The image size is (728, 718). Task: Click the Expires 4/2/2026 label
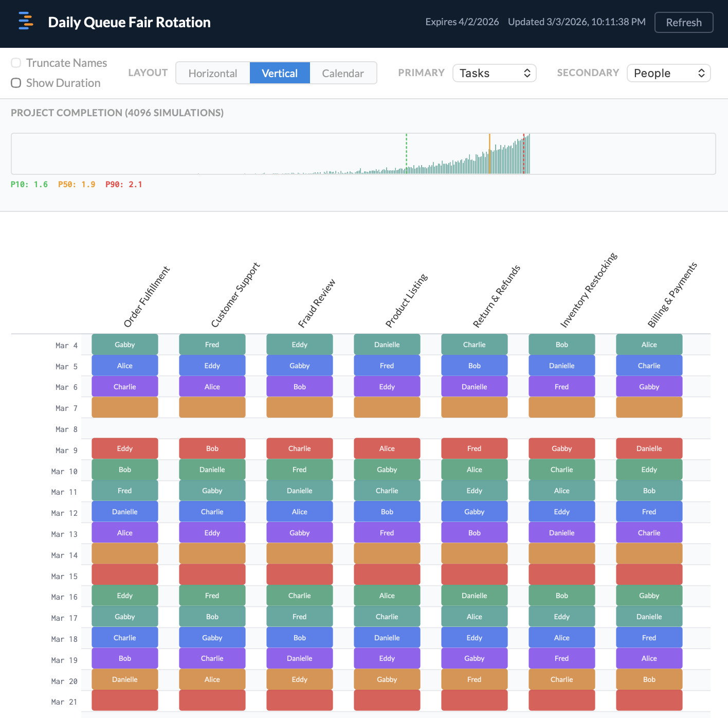(462, 22)
